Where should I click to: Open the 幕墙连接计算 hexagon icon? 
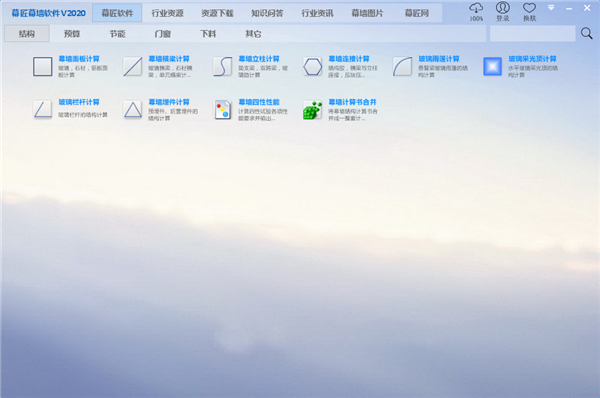click(313, 67)
